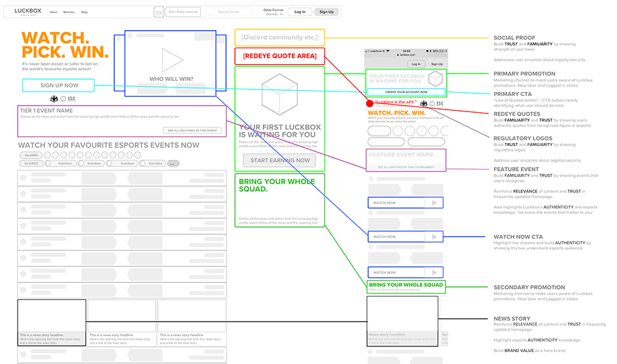Click the ESIC regulatory logo under Sign Up Now
The width and height of the screenshot is (617, 364).
[x=72, y=99]
